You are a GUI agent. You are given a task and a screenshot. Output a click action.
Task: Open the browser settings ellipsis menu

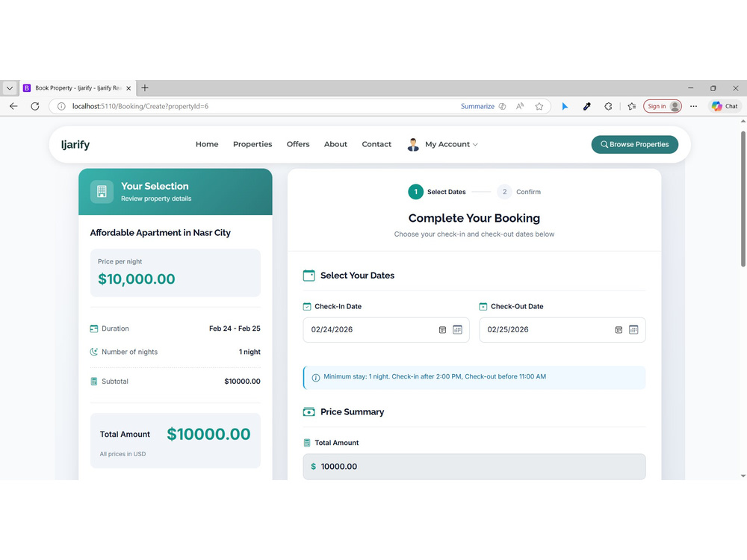(x=694, y=106)
